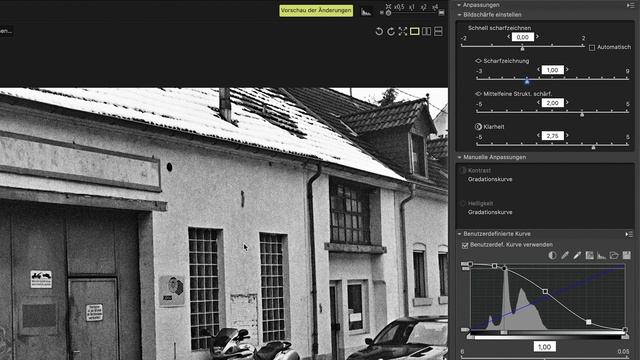The image size is (640, 360).
Task: Click the Scharfzeichnung value field 1,00
Action: pyautogui.click(x=552, y=70)
